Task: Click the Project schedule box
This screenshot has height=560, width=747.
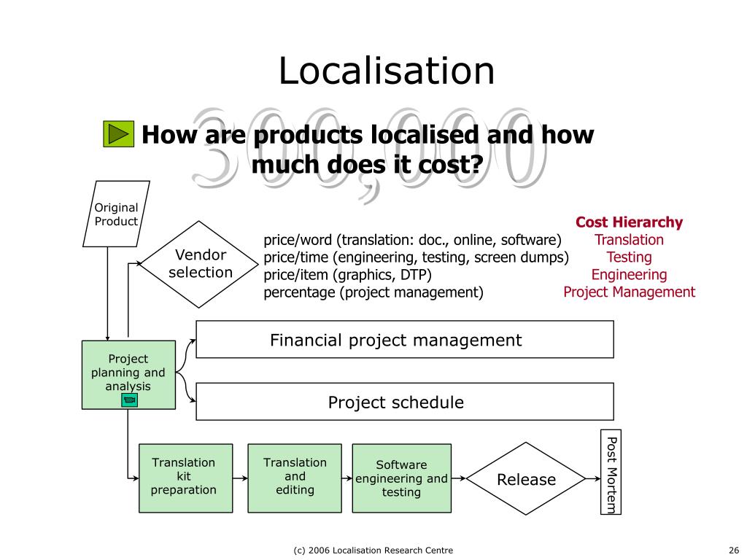Action: (x=405, y=402)
